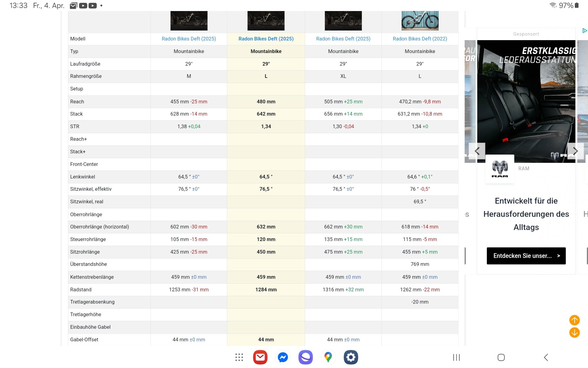
Task: Tap the mail notification icon in status bar
Action: tap(73, 6)
